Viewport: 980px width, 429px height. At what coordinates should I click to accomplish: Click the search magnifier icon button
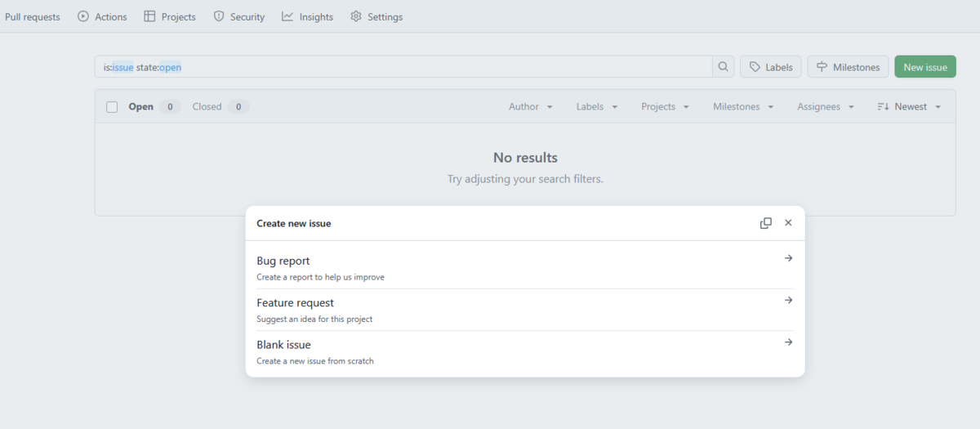[723, 67]
